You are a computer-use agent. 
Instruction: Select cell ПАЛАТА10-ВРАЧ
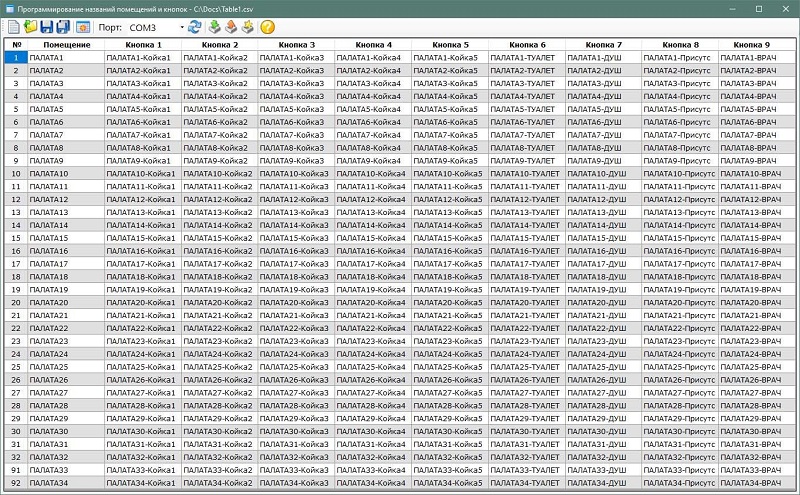[757, 174]
